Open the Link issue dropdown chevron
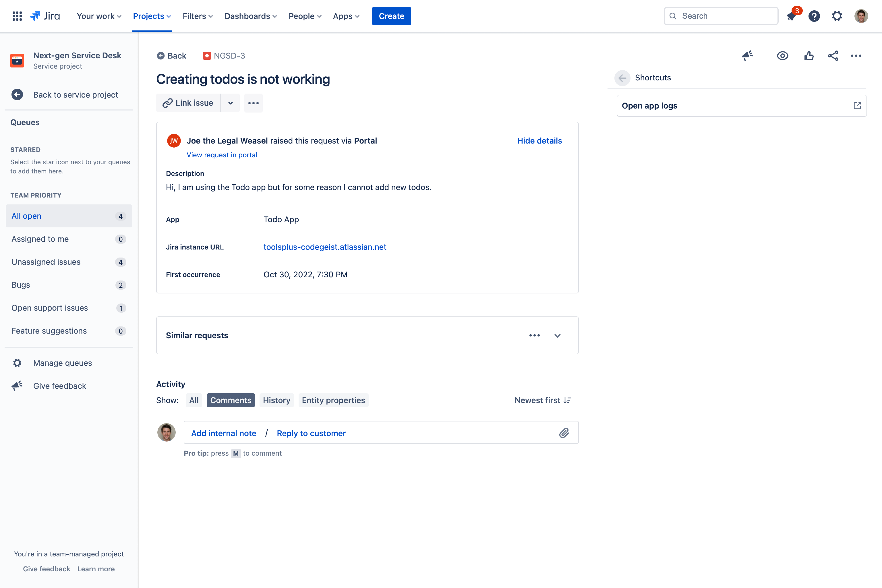This screenshot has width=882, height=588. point(231,103)
